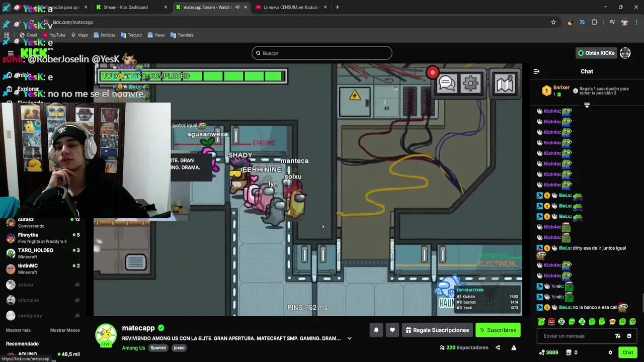Open offline channel solxxu

pyautogui.click(x=43, y=285)
